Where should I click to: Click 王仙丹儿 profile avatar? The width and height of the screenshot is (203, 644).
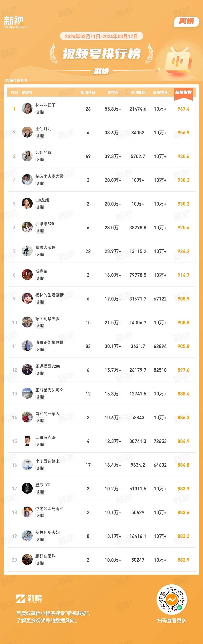click(27, 132)
